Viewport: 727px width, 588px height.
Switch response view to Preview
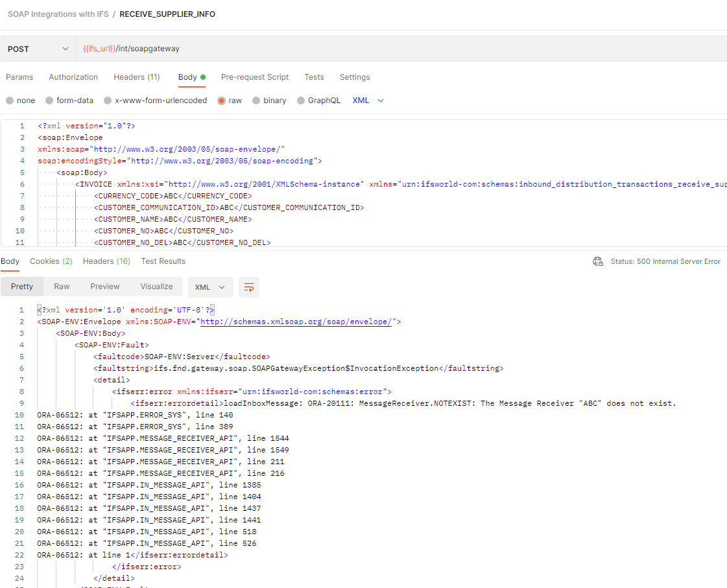tap(105, 287)
